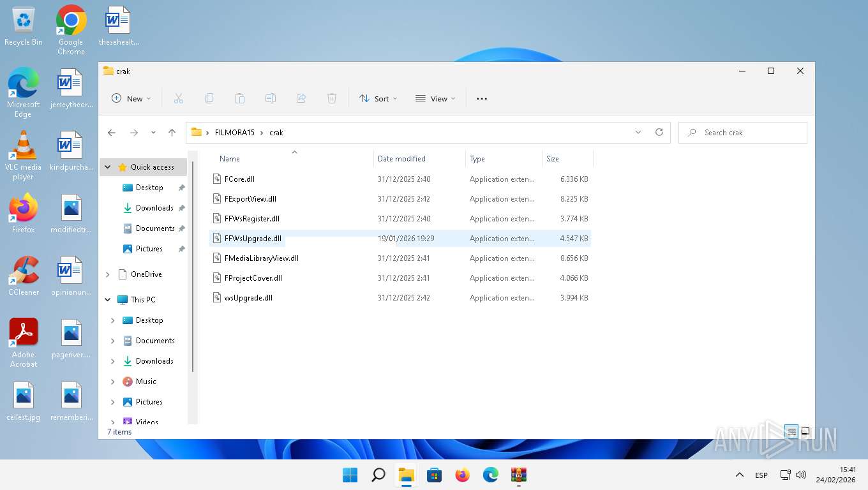This screenshot has height=490, width=868.
Task: Select Documents under This PC
Action: [155, 341]
